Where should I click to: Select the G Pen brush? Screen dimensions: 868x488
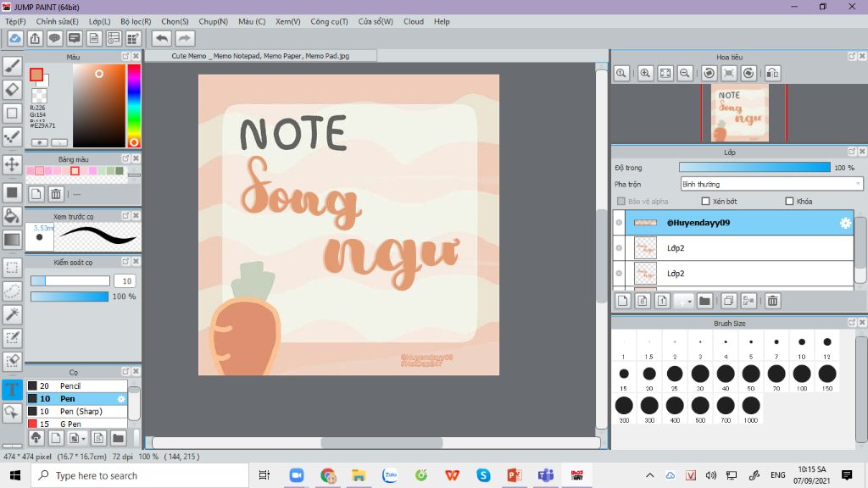tap(77, 424)
